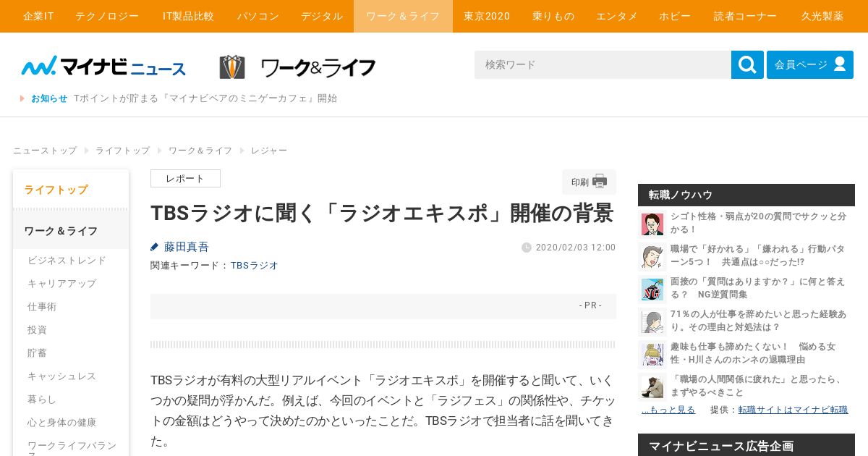Open 転職サイトはマイナビ転職 link
The height and width of the screenshot is (456, 868).
793,410
